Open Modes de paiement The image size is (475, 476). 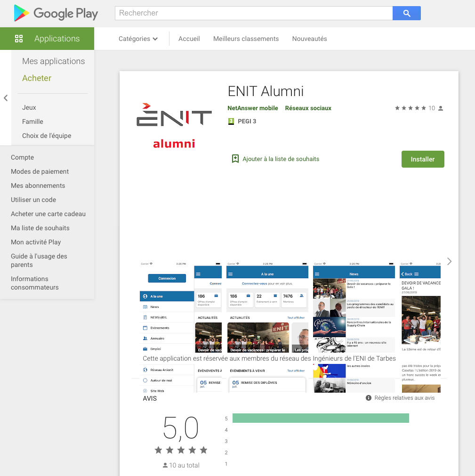pyautogui.click(x=40, y=171)
